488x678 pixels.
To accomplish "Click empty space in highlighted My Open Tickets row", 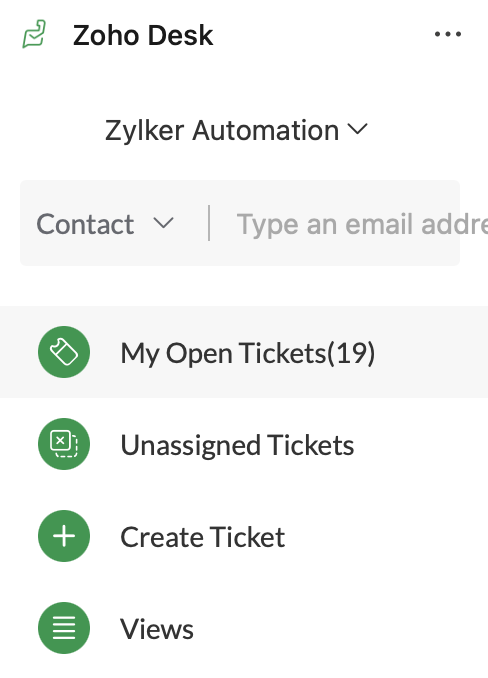I will pos(432,352).
